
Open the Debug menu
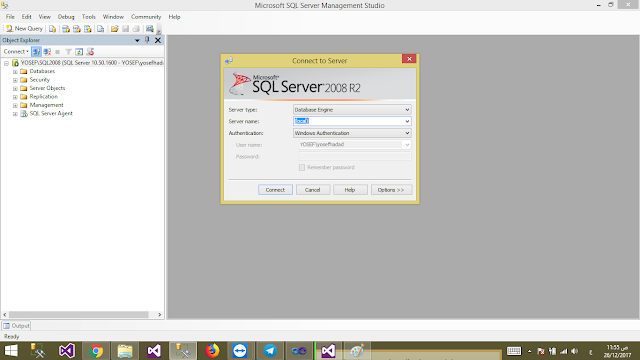66,17
